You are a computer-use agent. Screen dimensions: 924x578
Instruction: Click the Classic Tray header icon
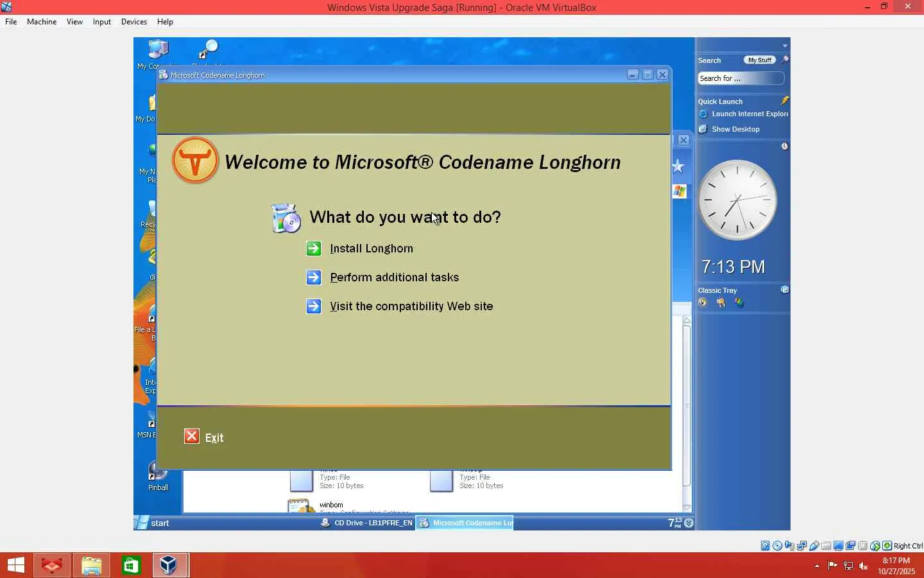(x=785, y=290)
